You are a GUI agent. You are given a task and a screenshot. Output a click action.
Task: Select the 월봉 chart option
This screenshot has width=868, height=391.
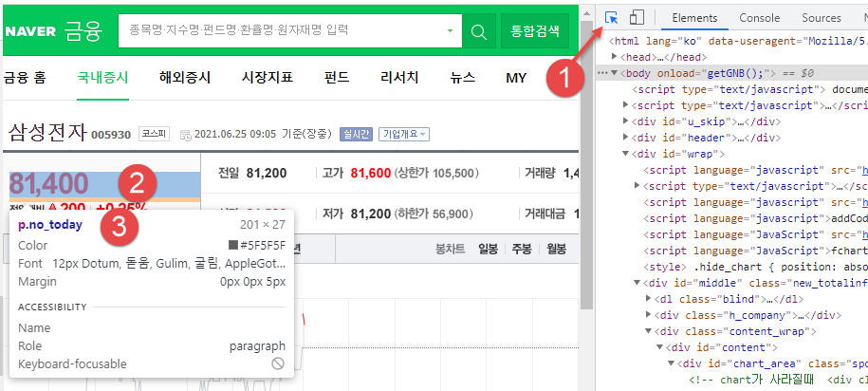[555, 250]
